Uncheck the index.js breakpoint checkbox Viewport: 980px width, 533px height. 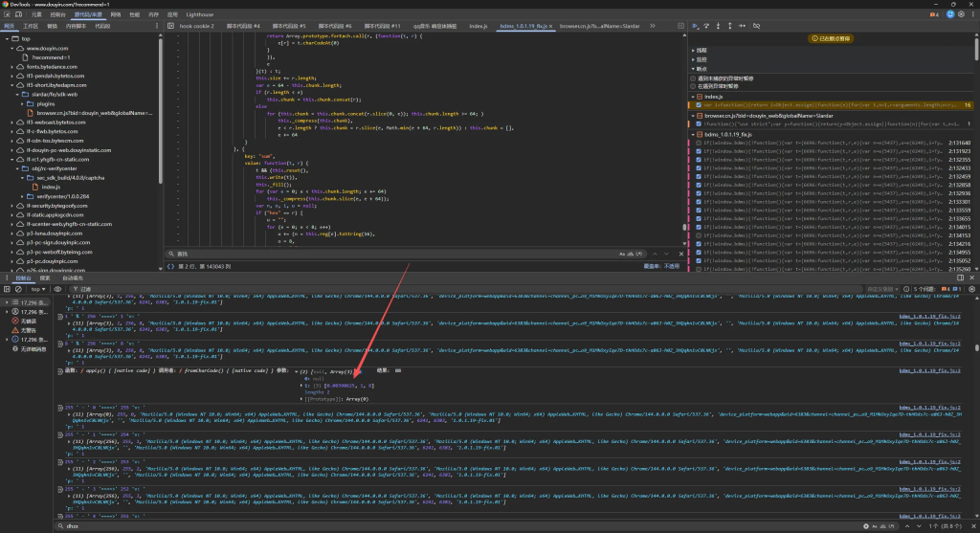[697, 105]
